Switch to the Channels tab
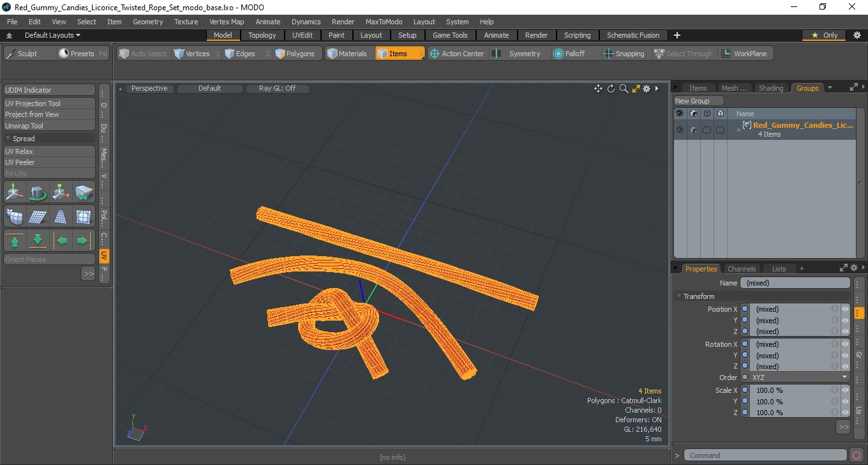This screenshot has height=465, width=868. 742,269
